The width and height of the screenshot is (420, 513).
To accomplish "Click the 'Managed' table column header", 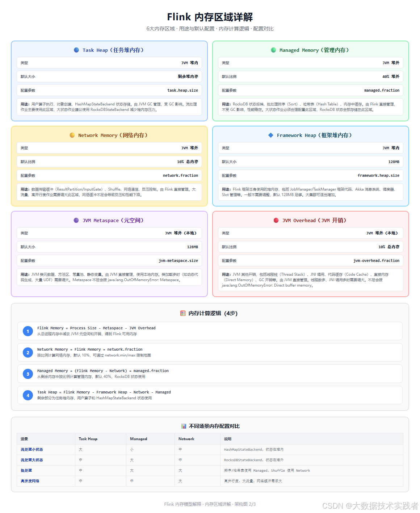I will 139,439.
